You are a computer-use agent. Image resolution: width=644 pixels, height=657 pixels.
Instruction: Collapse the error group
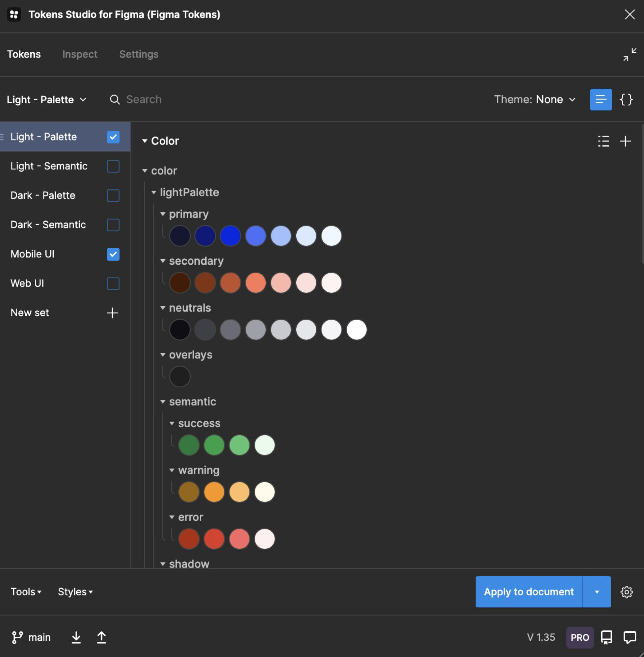point(172,517)
